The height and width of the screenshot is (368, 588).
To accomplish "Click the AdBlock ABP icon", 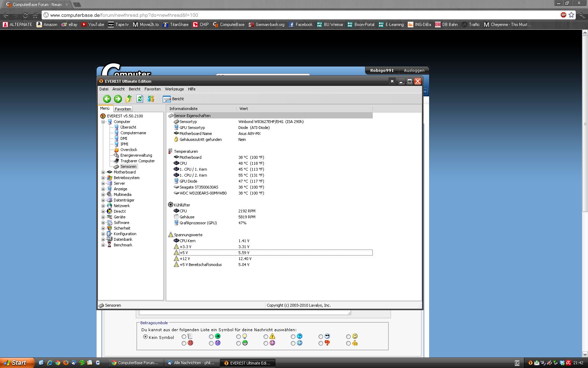I will tap(563, 15).
